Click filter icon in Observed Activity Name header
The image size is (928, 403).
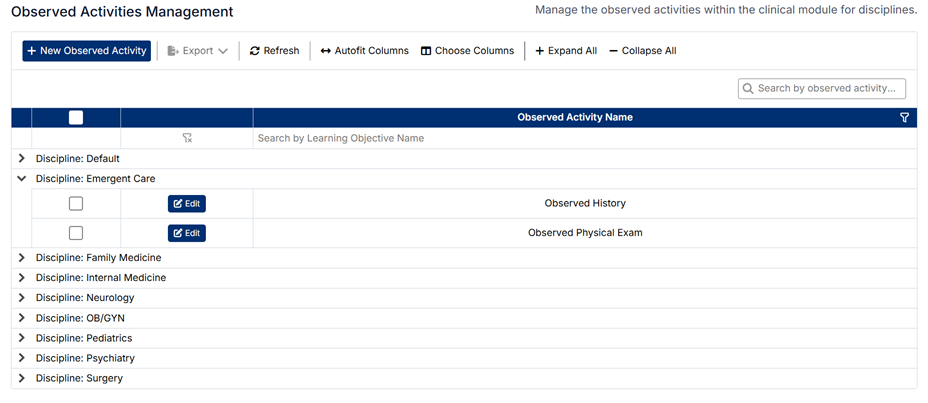click(x=904, y=118)
